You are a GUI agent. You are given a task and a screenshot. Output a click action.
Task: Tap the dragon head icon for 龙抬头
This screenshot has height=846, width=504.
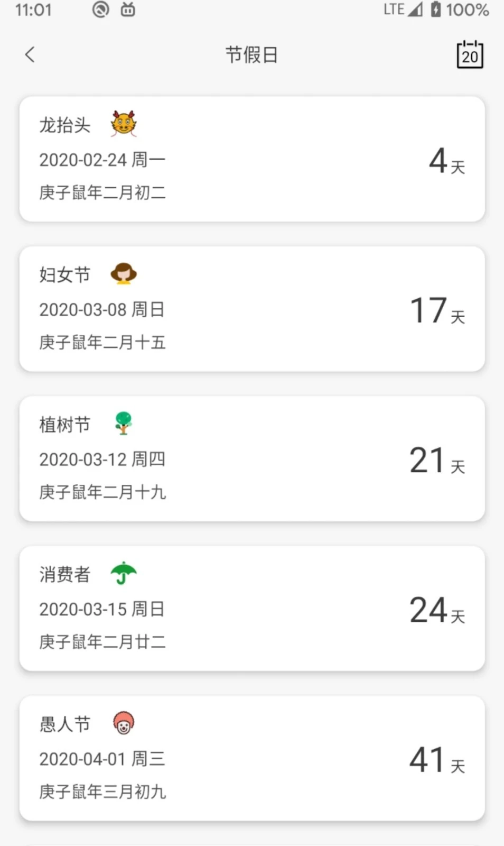124,124
